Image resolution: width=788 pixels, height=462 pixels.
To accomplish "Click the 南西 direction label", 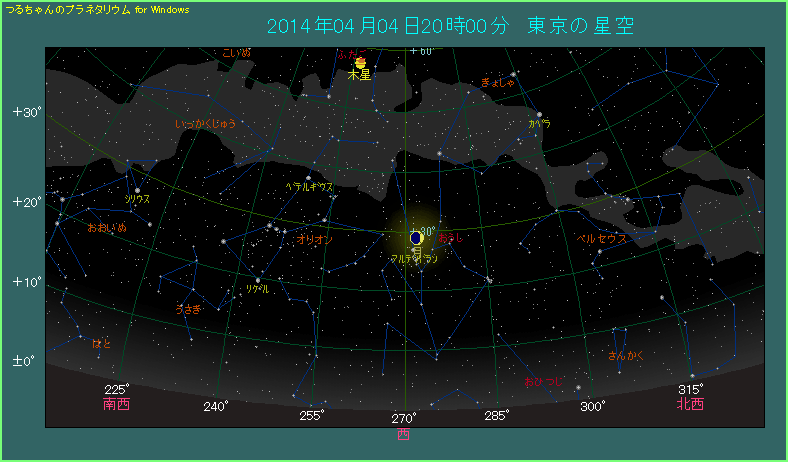I will click(x=117, y=405).
